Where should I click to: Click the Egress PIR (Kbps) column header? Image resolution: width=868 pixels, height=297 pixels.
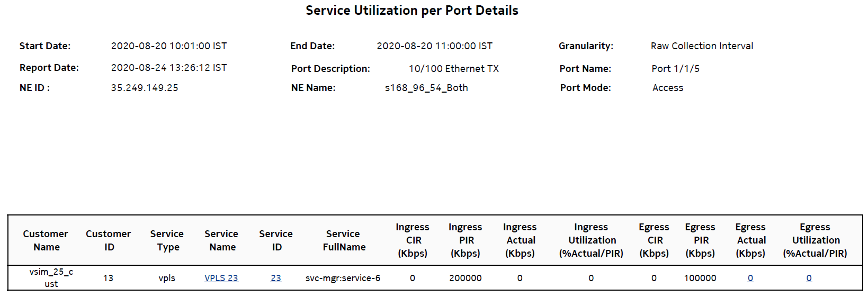700,240
